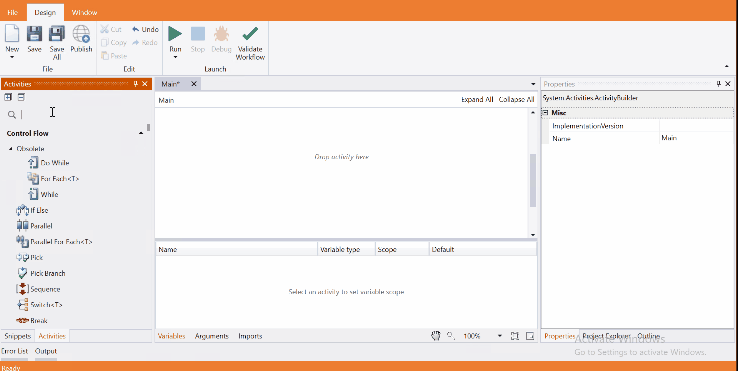Collapse the Obsolete tree node

(x=11, y=148)
